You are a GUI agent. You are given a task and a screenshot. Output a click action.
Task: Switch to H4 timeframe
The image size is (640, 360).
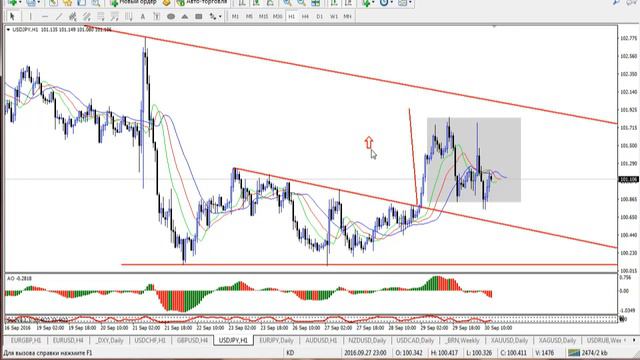click(305, 17)
